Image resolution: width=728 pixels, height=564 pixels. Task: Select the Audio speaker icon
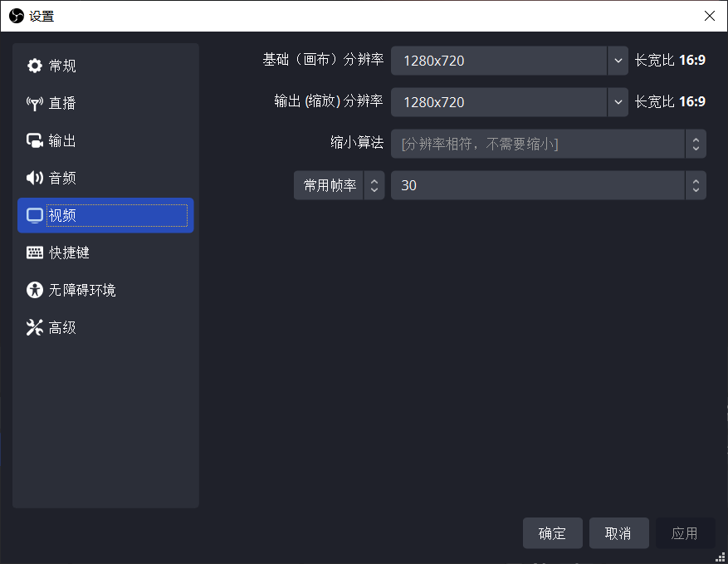[x=34, y=177]
